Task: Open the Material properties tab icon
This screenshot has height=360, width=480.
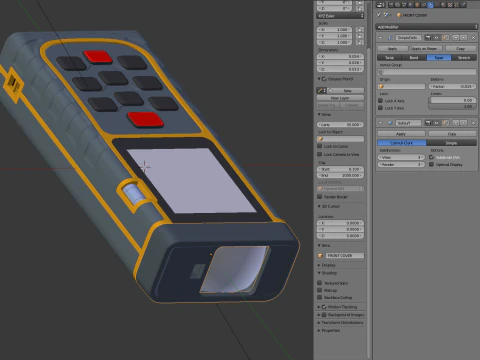Action: [443, 5]
